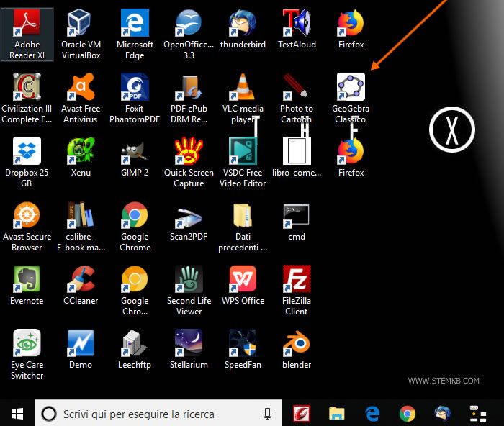
Task: Launch Oracle VM VirtualBox icon
Action: (81, 35)
